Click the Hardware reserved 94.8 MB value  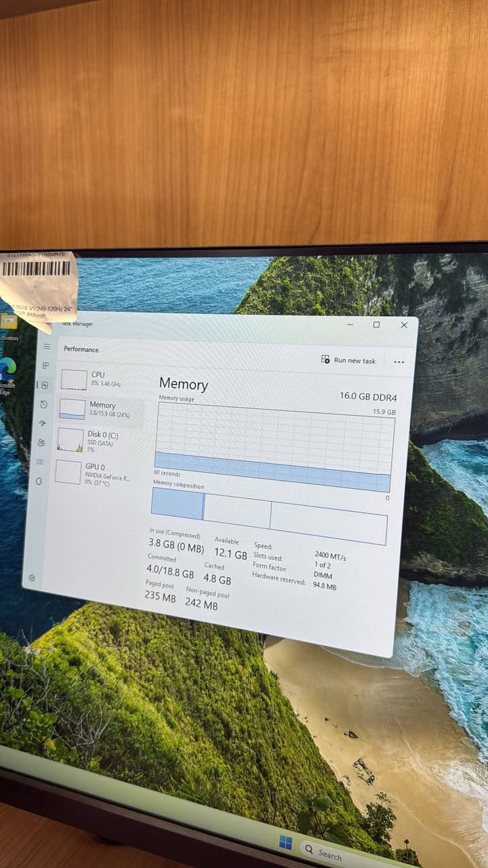click(324, 586)
